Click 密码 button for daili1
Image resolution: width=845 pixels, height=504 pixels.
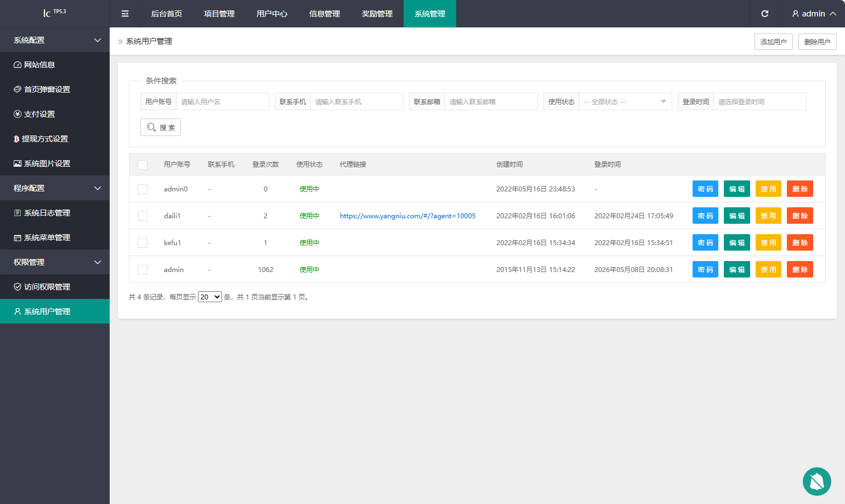click(705, 216)
